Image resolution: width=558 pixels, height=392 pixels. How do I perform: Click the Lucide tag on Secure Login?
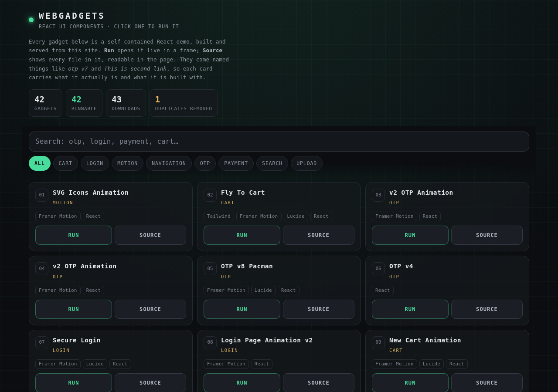pyautogui.click(x=95, y=364)
